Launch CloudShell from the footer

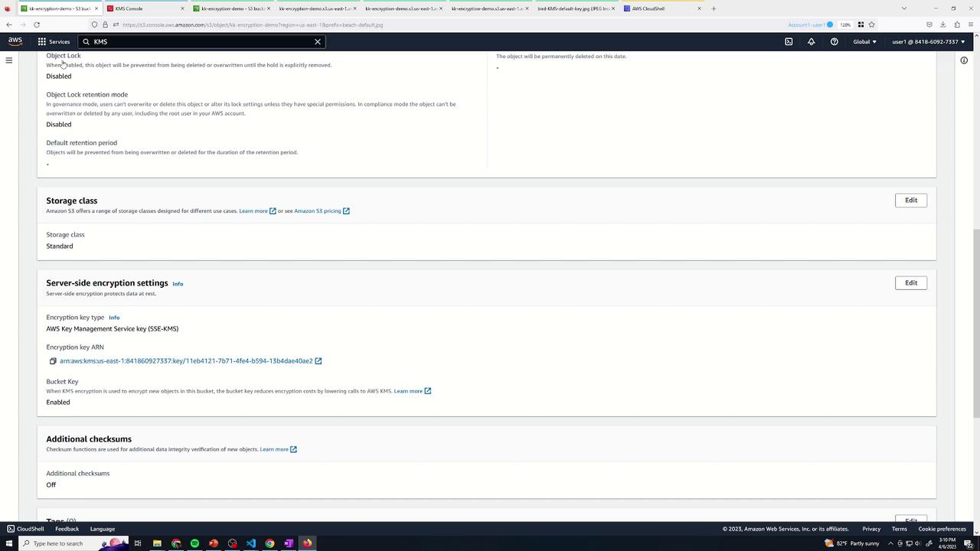(x=25, y=529)
